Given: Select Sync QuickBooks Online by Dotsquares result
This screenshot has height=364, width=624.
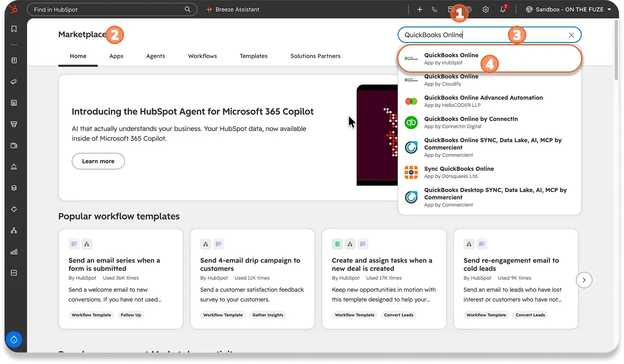Looking at the screenshot, I should click(x=489, y=172).
